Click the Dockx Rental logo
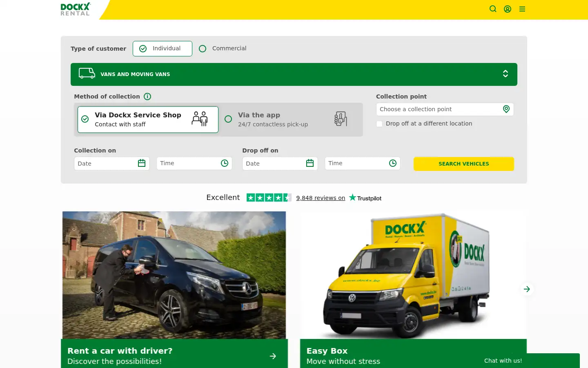Viewport: 588px width, 368px height. 75,9
